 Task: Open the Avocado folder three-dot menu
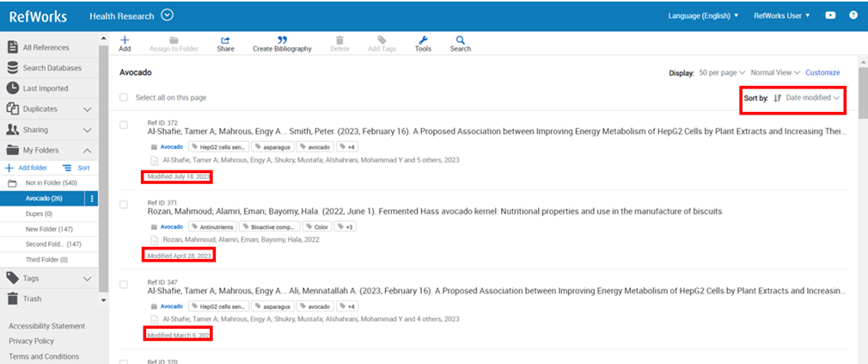click(93, 199)
